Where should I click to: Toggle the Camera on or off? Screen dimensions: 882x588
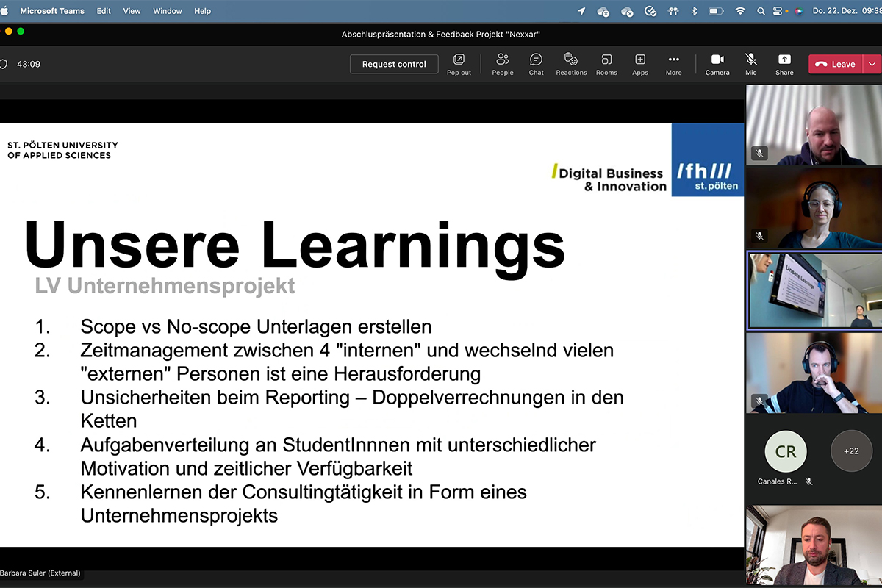pyautogui.click(x=717, y=64)
